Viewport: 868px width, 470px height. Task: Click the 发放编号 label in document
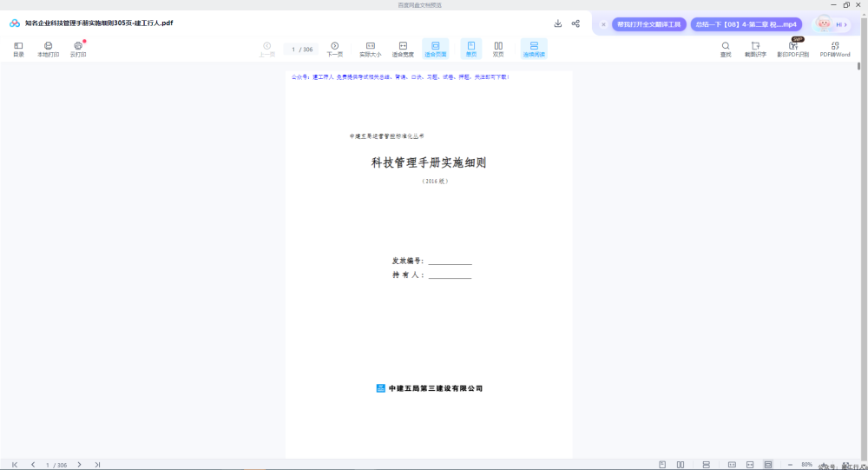408,261
